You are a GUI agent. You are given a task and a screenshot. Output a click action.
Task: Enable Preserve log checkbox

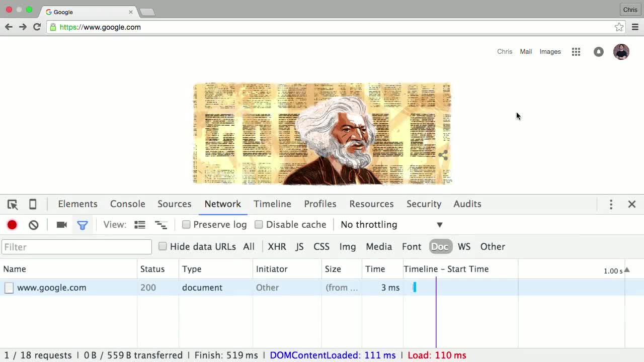point(186,225)
